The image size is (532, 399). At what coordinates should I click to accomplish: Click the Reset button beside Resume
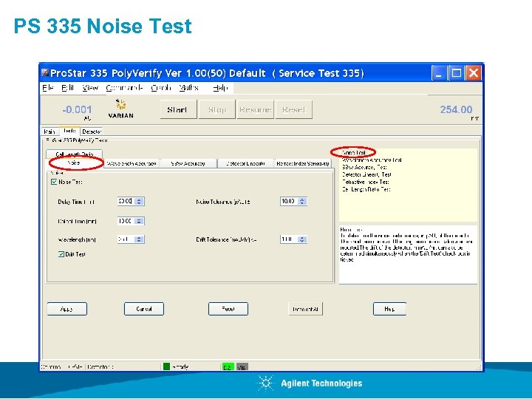pos(294,109)
